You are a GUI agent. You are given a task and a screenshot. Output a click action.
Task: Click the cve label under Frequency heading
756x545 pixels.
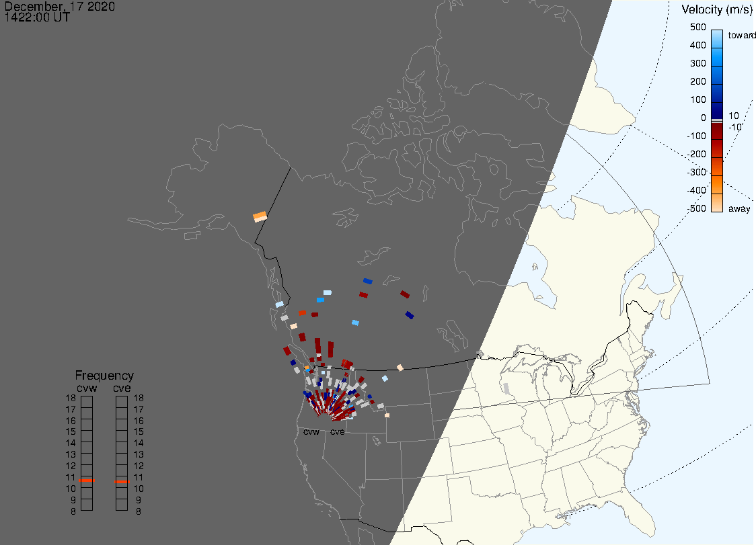pyautogui.click(x=122, y=388)
